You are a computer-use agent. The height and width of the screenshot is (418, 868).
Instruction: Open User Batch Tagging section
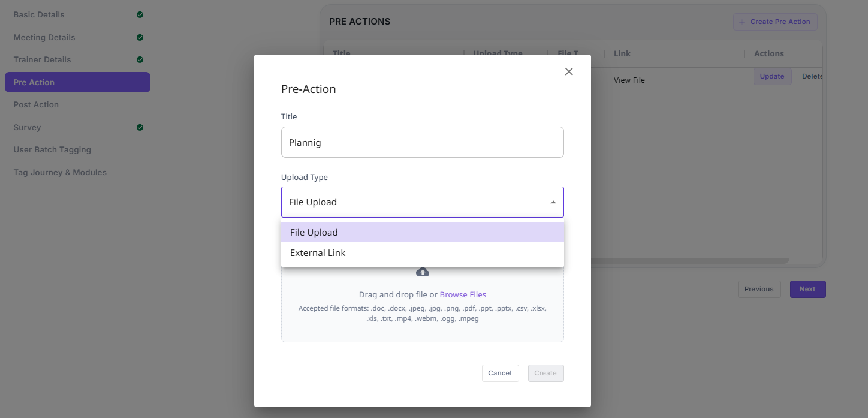(52, 149)
